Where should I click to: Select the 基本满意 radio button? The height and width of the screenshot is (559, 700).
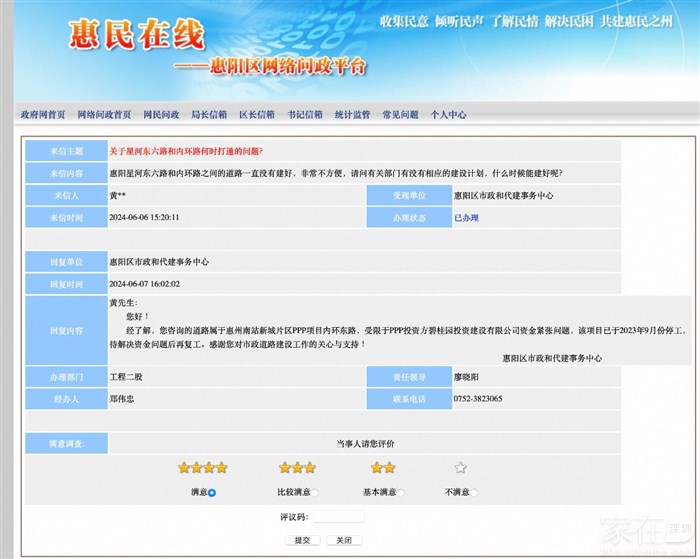pos(400,493)
